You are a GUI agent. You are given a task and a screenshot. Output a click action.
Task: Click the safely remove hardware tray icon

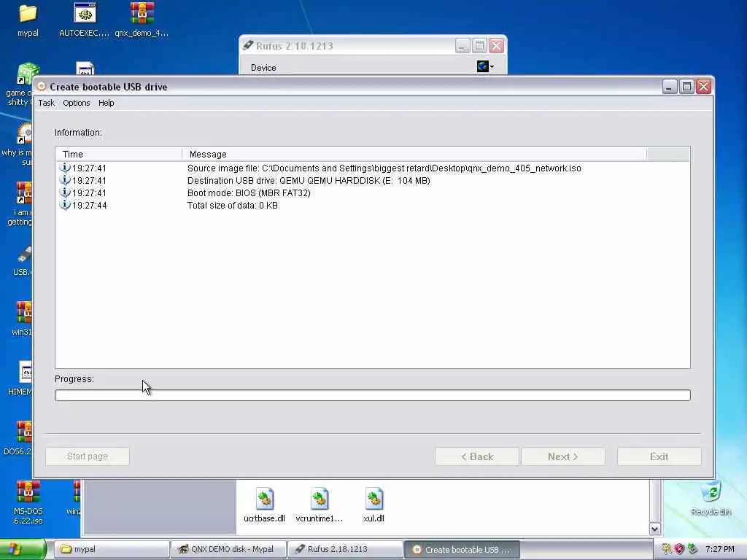[693, 549]
